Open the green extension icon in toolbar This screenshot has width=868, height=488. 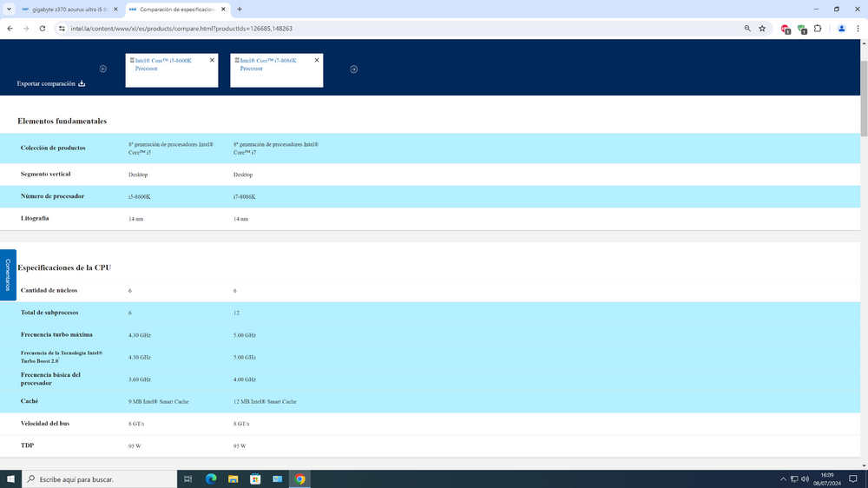(x=801, y=29)
